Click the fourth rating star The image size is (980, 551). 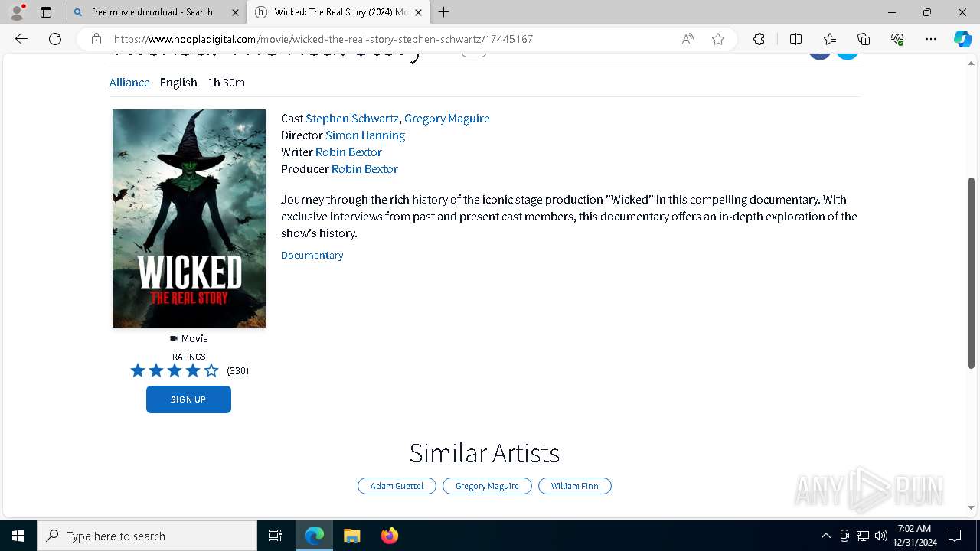(193, 370)
